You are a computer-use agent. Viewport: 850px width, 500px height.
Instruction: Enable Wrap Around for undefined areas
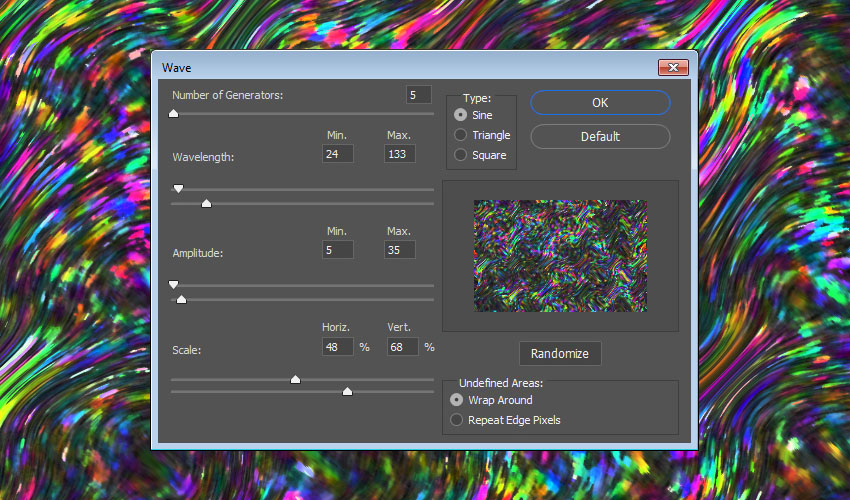tap(458, 400)
